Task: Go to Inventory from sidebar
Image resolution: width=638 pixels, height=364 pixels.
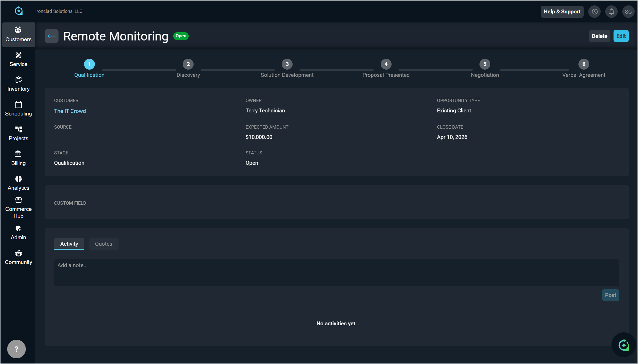Action: point(18,84)
